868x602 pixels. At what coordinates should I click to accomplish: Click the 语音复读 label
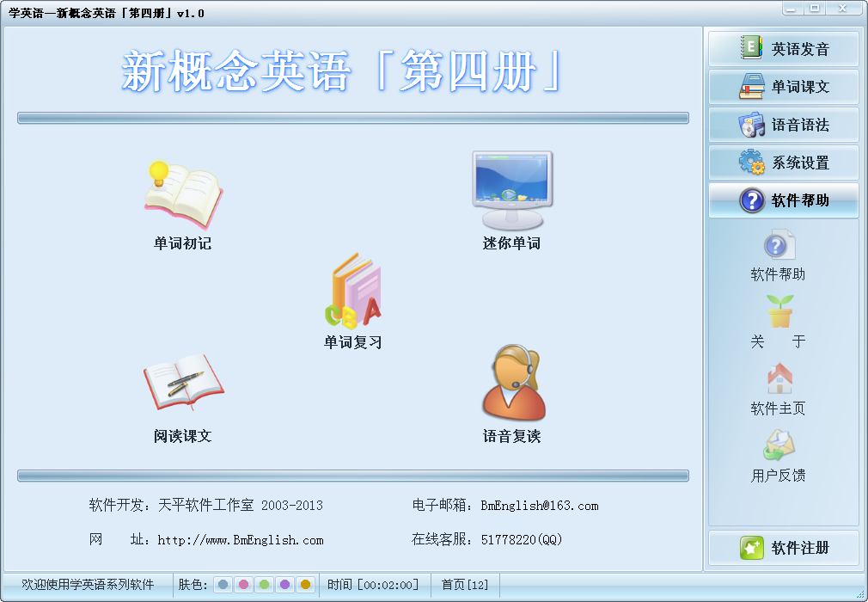(511, 436)
